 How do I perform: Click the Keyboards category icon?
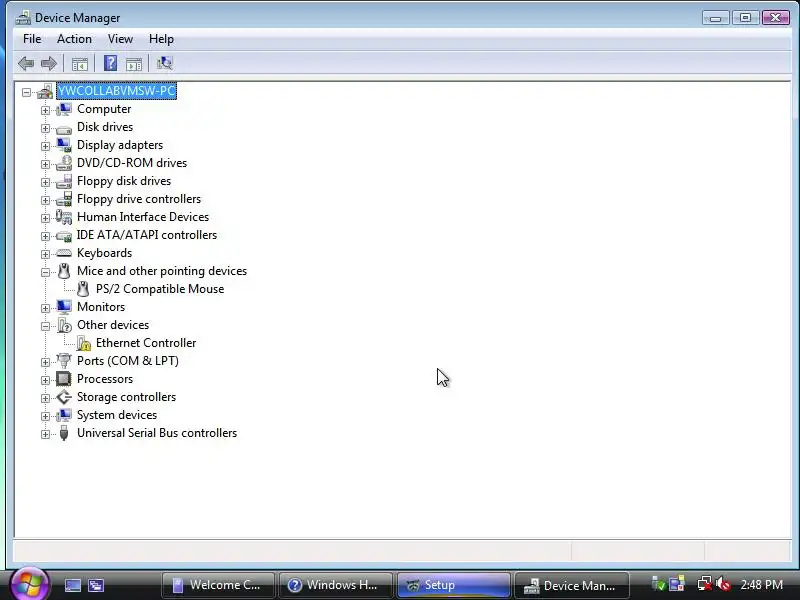coord(64,253)
